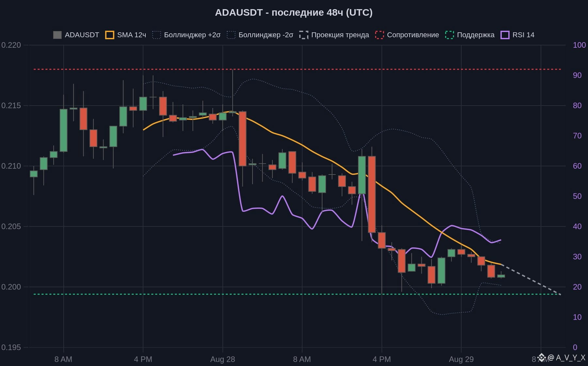Click the 0.210 price axis label
The height and width of the screenshot is (366, 588).
(x=11, y=166)
